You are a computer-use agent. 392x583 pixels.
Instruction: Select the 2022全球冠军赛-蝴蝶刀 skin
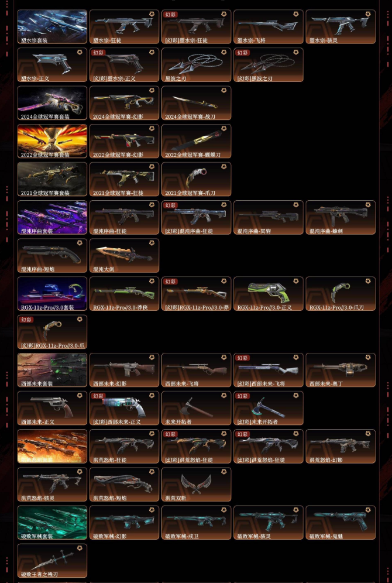click(196, 141)
